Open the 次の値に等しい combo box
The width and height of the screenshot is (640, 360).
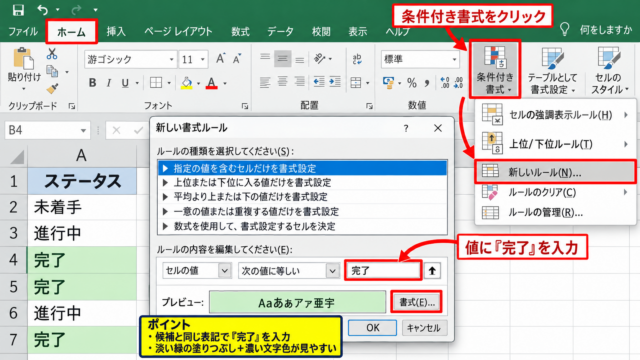coord(289,271)
